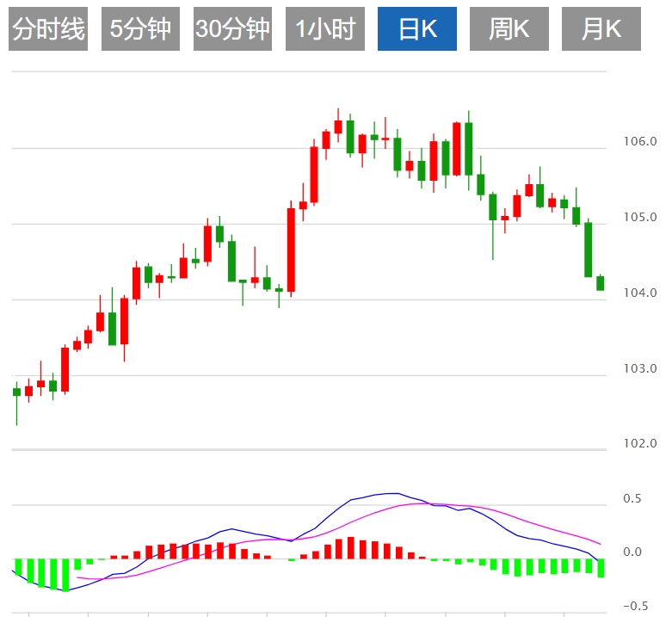
Task: Click the rightmost green candlestick
Action: point(601,283)
